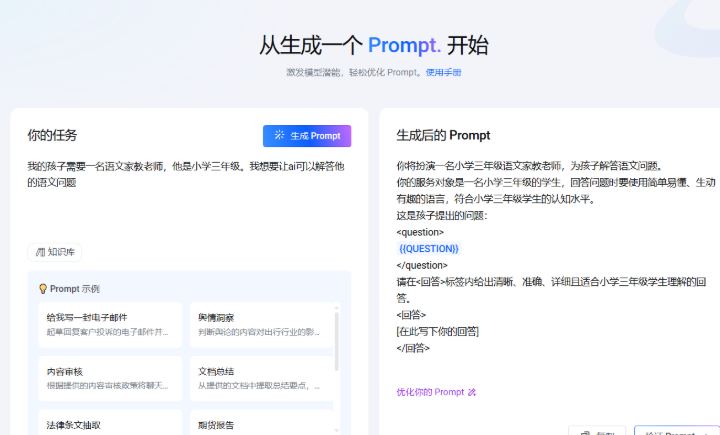Click the lightbulb icon beside Prompt 示例

click(x=43, y=289)
